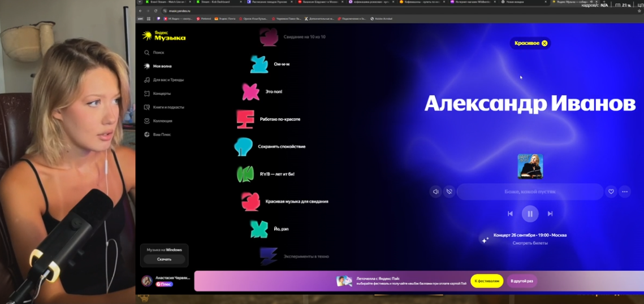Open the Яндекс Музыка logo home link
The image size is (644, 304).
pyautogui.click(x=164, y=36)
